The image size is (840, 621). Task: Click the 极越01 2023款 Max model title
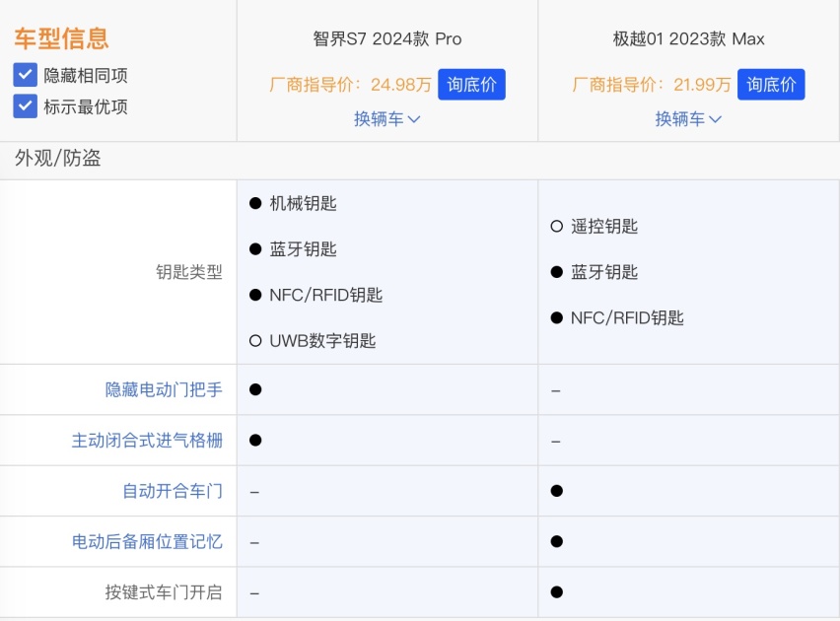[688, 38]
